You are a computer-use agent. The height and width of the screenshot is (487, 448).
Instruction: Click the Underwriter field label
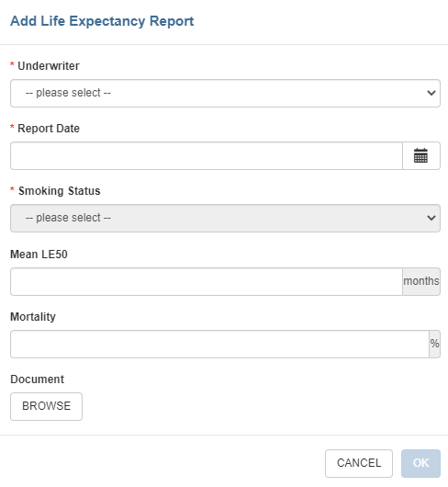tap(49, 66)
